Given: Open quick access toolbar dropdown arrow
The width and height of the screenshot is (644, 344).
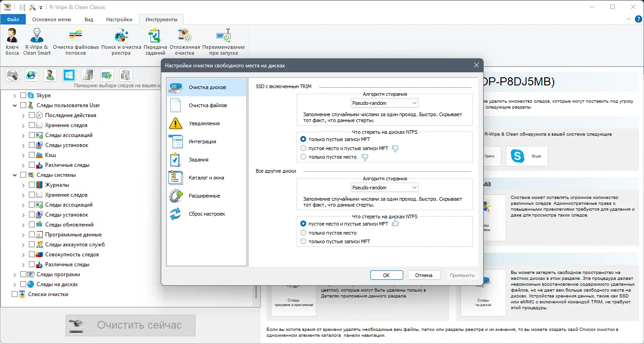Looking at the screenshot, I should point(41,7).
